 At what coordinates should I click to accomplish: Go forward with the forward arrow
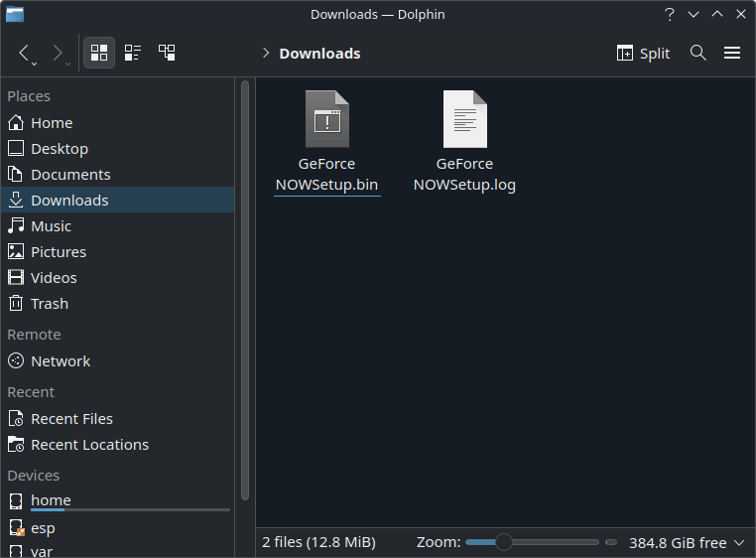pyautogui.click(x=58, y=53)
